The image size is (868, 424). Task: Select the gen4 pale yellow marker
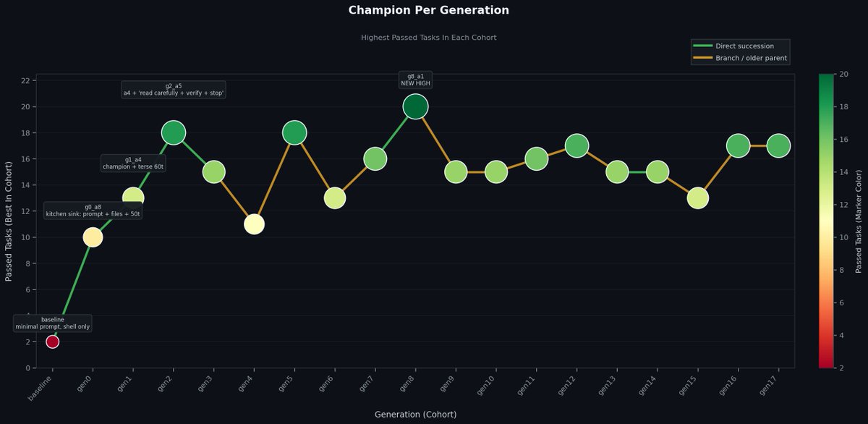point(254,224)
